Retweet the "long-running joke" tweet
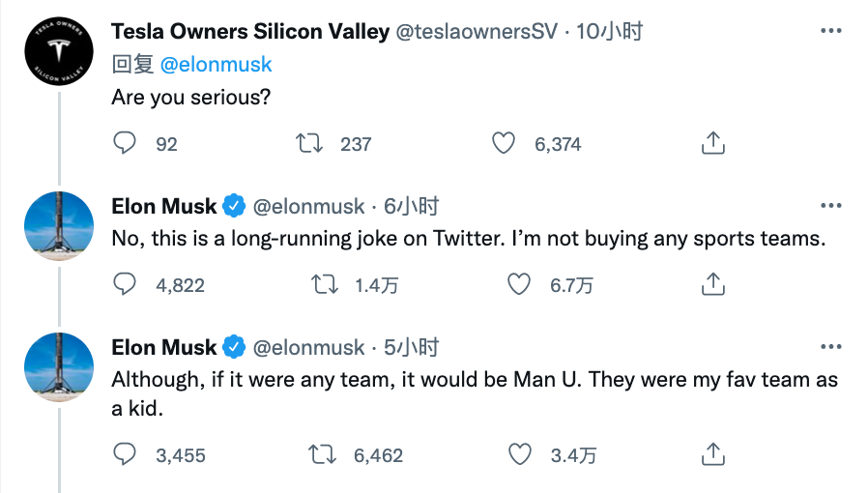This screenshot has height=493, width=868. click(324, 284)
